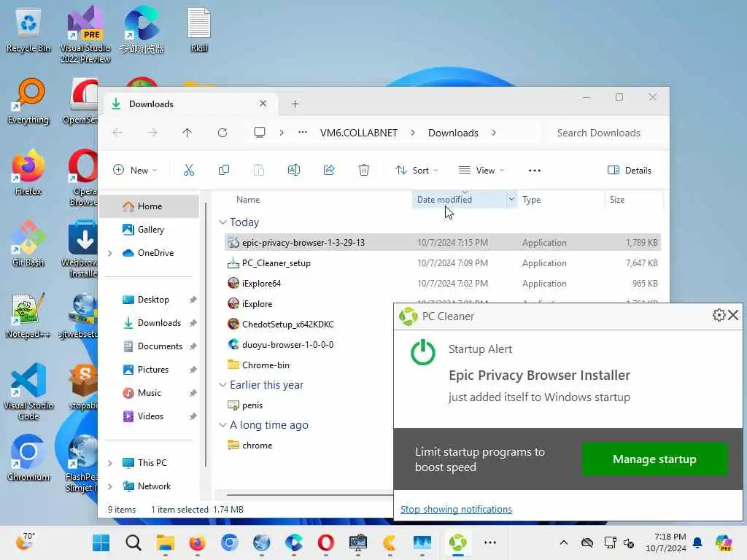Viewport: 747px width, 560px height.
Task: Show hidden tray icons chevron
Action: (564, 542)
